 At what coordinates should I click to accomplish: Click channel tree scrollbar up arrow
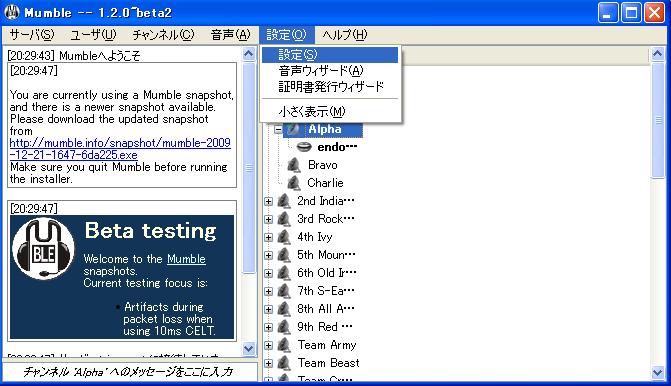[658, 53]
